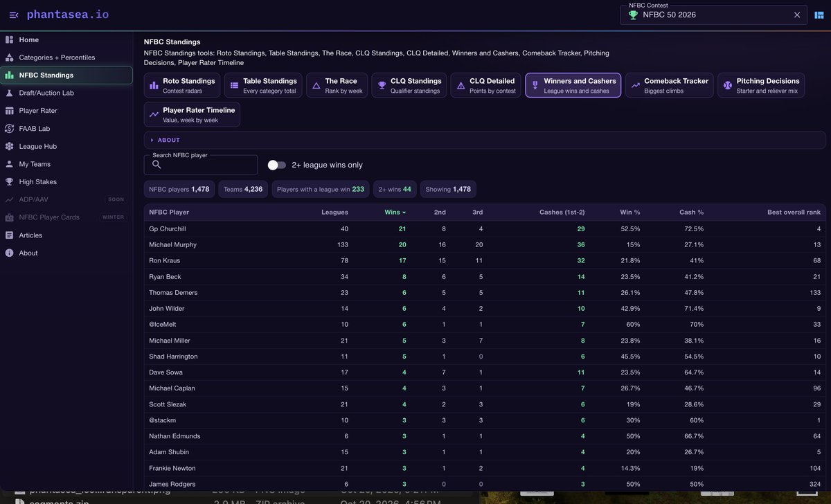Switch to Roto Standings tab
831x504 pixels.
(x=182, y=85)
